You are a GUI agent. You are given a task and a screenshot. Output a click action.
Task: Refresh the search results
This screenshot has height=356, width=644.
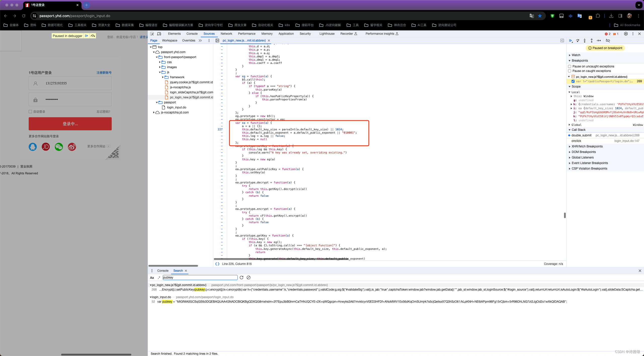coord(242,278)
